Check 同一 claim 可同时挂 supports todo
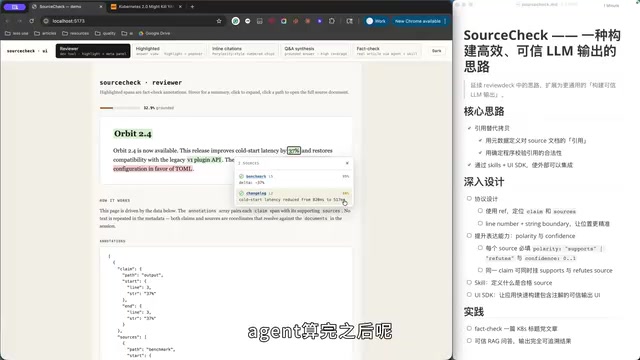Screen dimensions: 640x360 [480, 270]
